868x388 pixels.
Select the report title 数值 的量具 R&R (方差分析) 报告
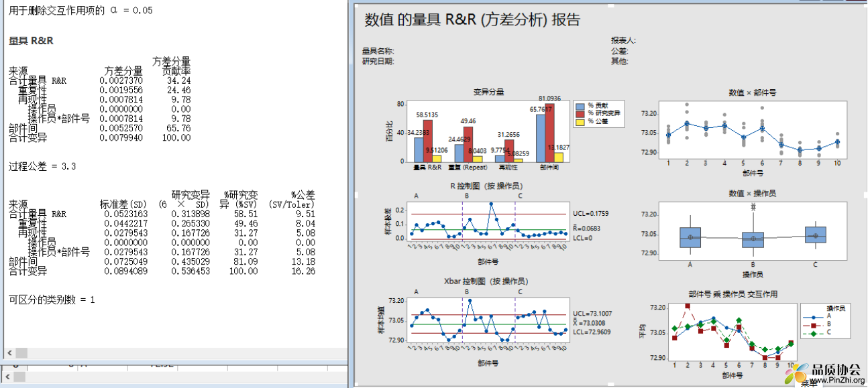pos(472,20)
